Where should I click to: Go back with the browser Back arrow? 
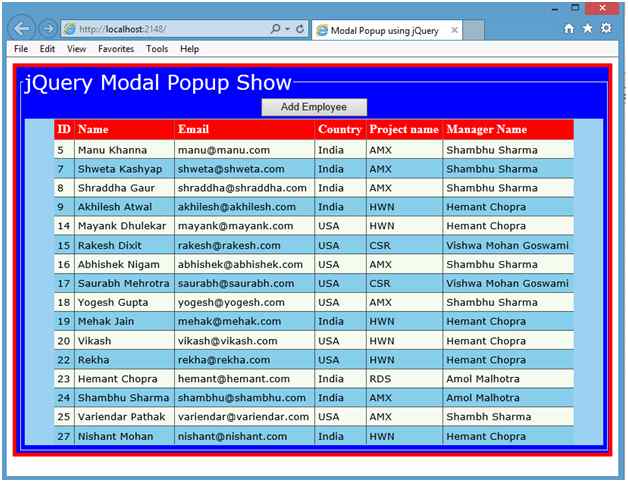[22, 28]
